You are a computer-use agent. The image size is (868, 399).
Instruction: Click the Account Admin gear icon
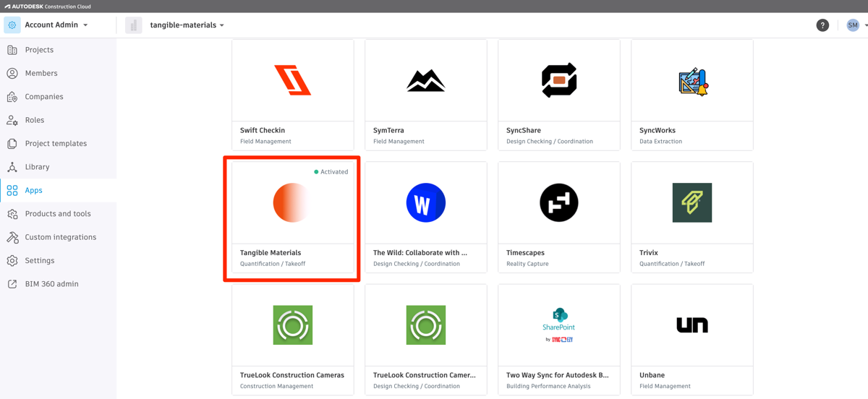tap(12, 25)
